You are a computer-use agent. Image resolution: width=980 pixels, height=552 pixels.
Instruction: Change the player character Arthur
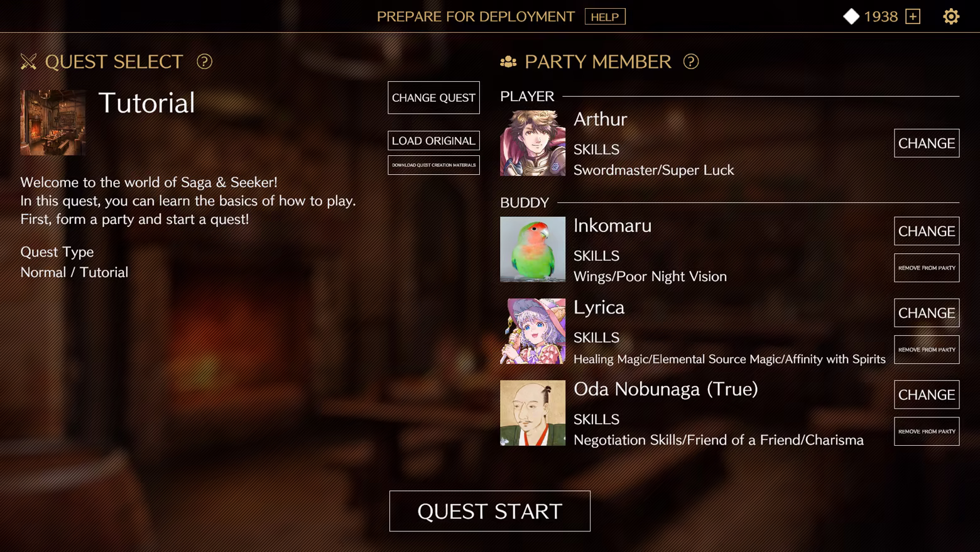[x=927, y=143]
